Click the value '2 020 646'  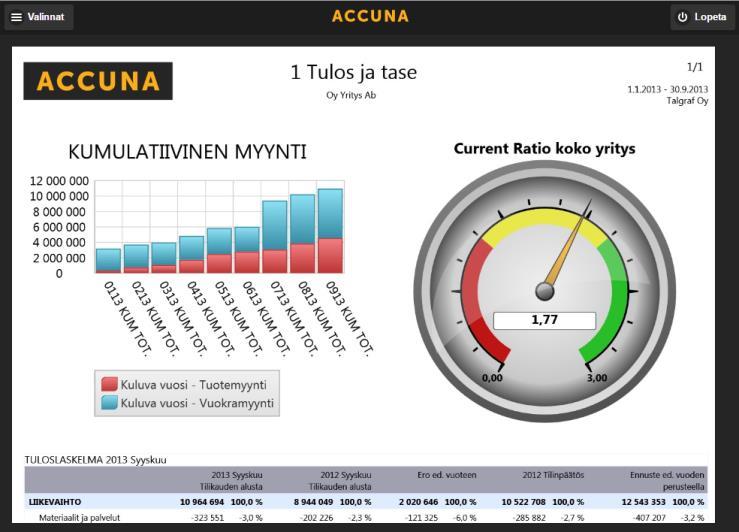coord(419,502)
